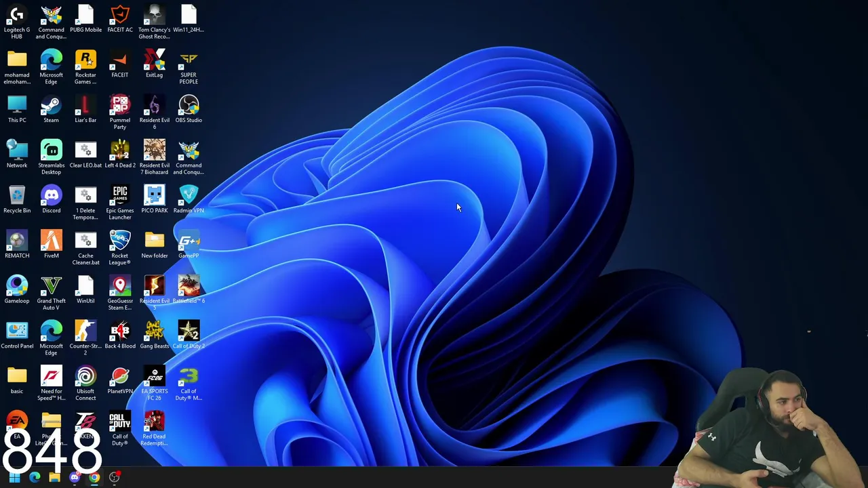Open Radmin VPN shortcut
The width and height of the screenshot is (868, 488).
tap(189, 199)
